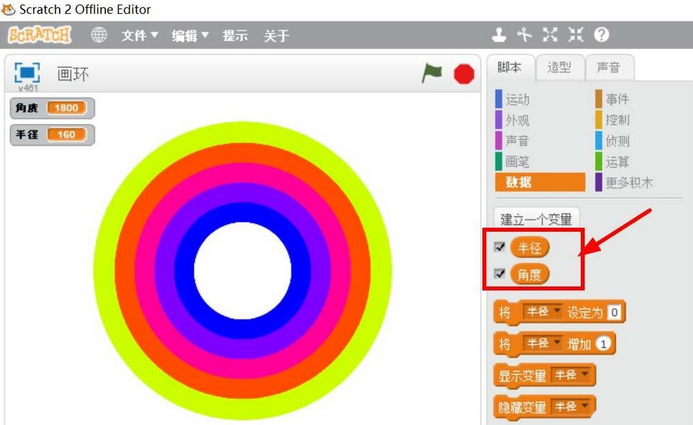This screenshot has height=425, width=693.
Task: Open variable dropdown in 设定为 block
Action: click(544, 313)
